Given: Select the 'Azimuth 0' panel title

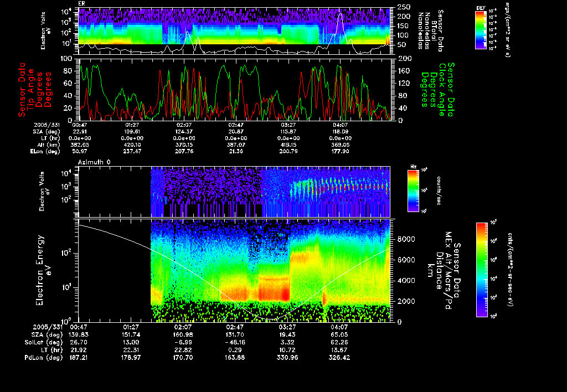Looking at the screenshot, I should [x=94, y=162].
